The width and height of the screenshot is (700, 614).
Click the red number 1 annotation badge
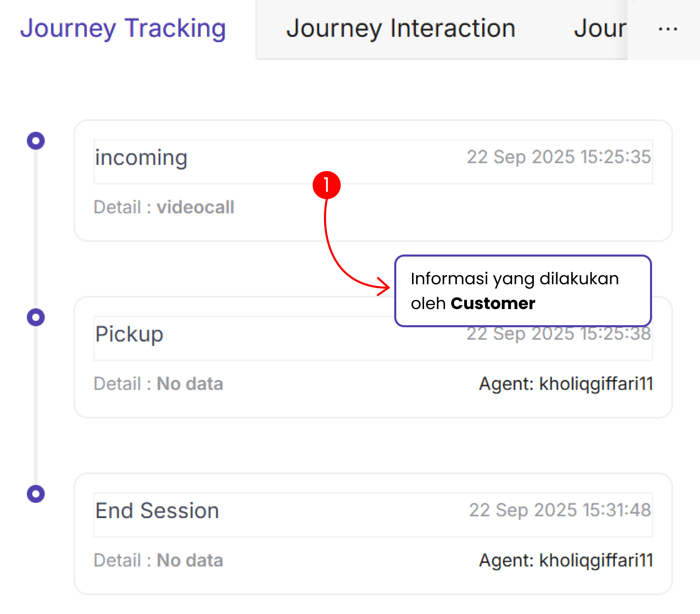[326, 185]
